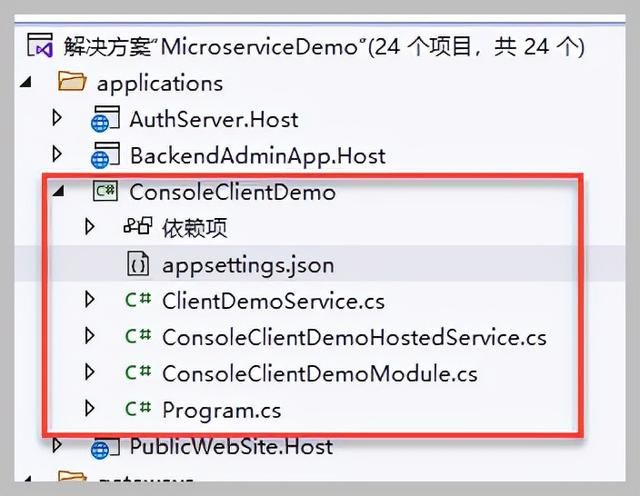Viewport: 640px width, 496px height.
Task: Click the applications folder icon
Action: [x=73, y=83]
